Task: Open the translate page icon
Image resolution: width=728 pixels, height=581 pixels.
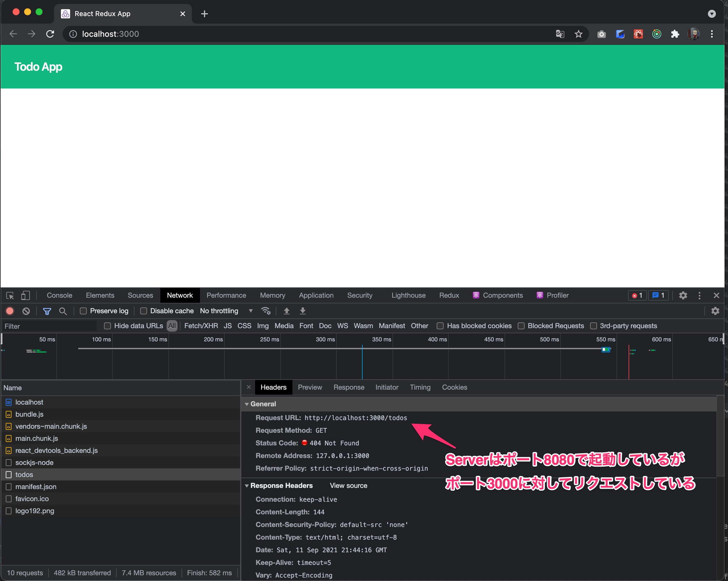Action: point(560,34)
